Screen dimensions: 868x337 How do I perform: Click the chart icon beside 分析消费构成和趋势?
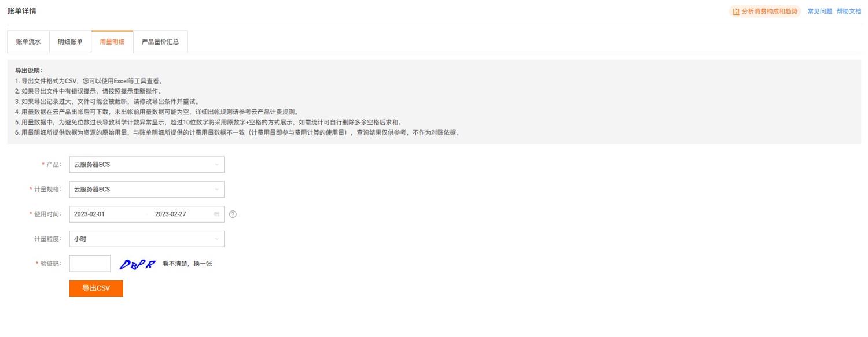pos(736,12)
